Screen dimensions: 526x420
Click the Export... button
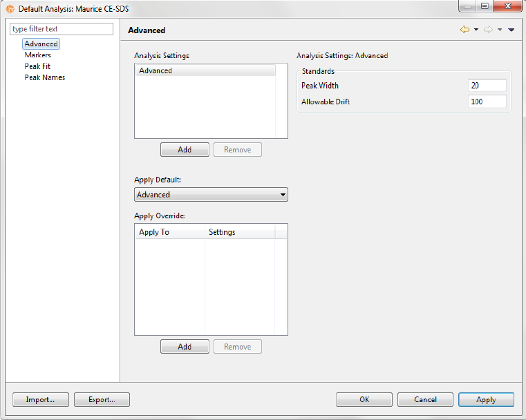point(102,399)
